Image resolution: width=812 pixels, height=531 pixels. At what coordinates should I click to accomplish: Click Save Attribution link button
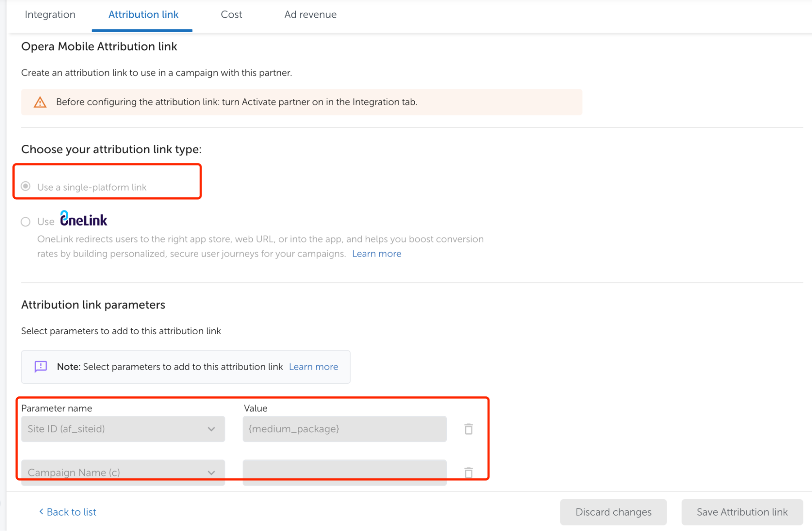click(x=742, y=512)
